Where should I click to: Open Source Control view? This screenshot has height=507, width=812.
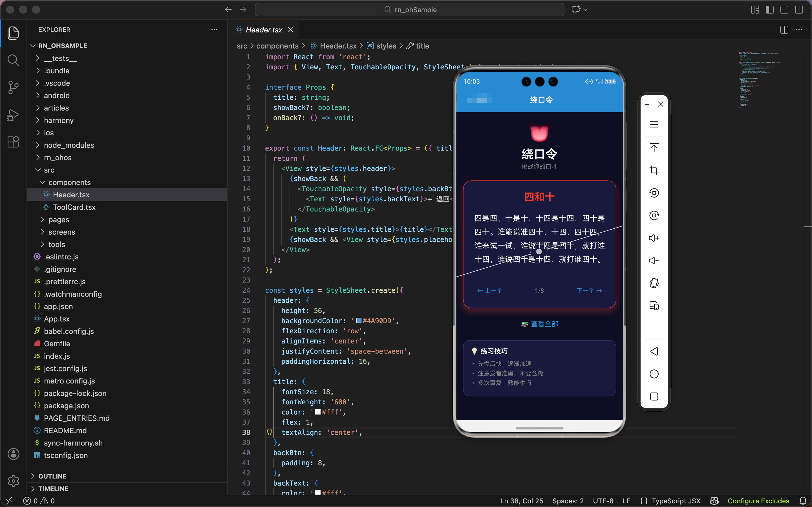(x=13, y=87)
